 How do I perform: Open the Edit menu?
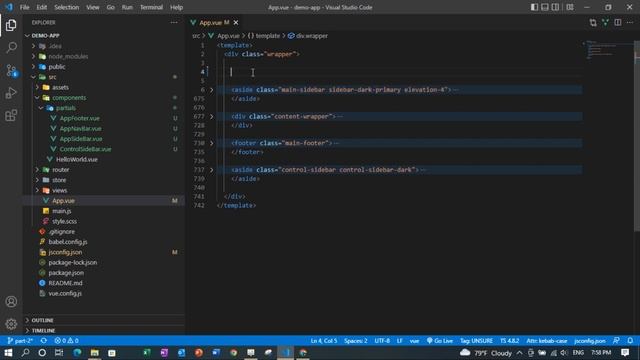(x=42, y=7)
